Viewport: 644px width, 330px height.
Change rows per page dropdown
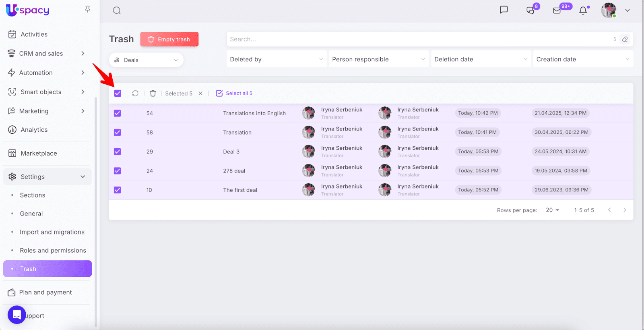click(x=553, y=210)
